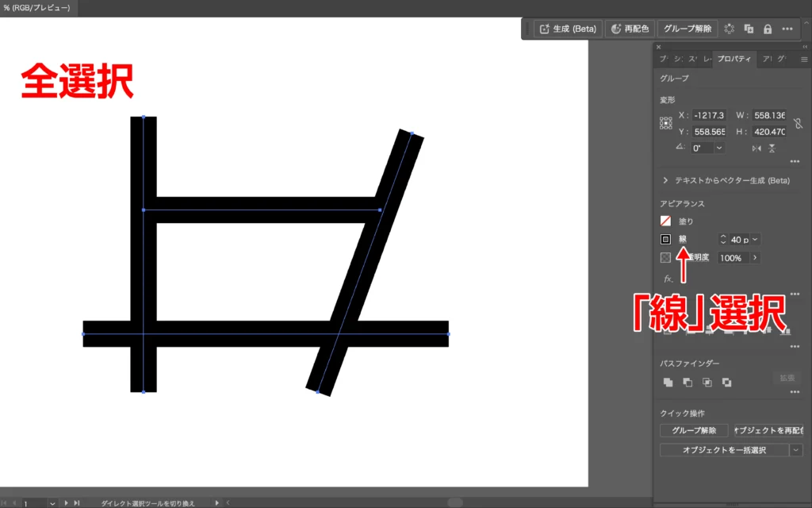Click the 塗り fill color swatch
This screenshot has height=508, width=812.
[666, 221]
